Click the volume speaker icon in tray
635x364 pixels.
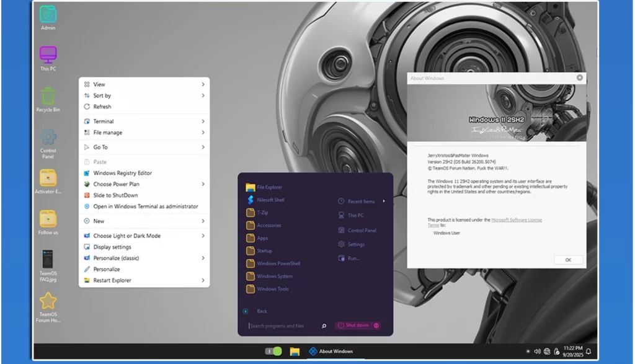click(537, 352)
